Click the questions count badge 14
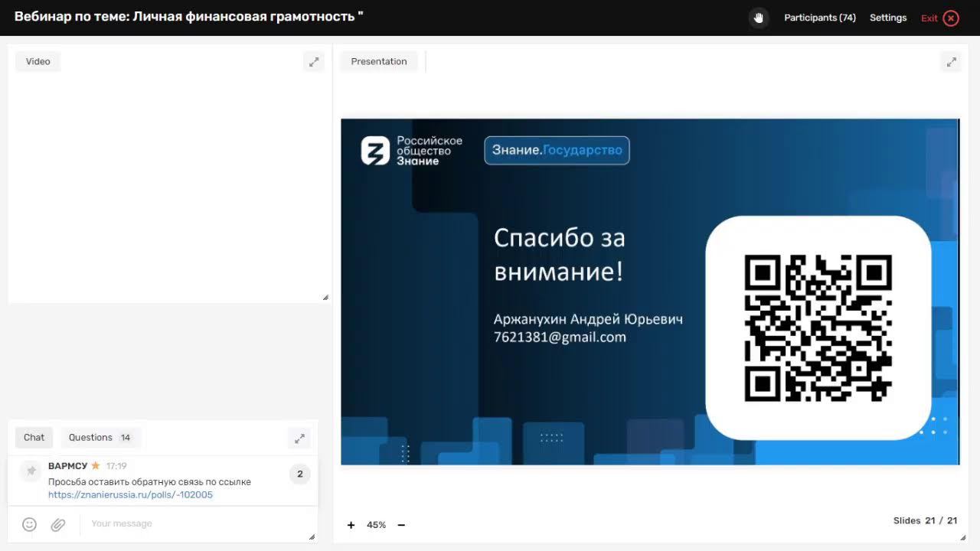Screen dimensions: 980x551 pos(126,438)
